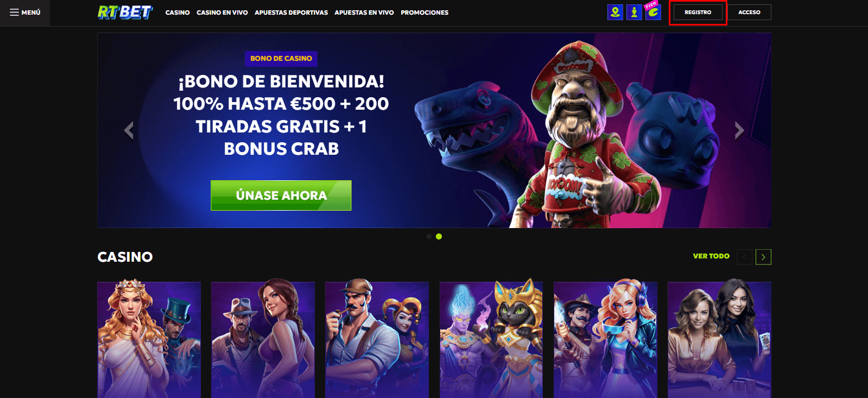This screenshot has height=398, width=868.
Task: Click the previous arrow in Casino carousel
Action: tap(744, 257)
